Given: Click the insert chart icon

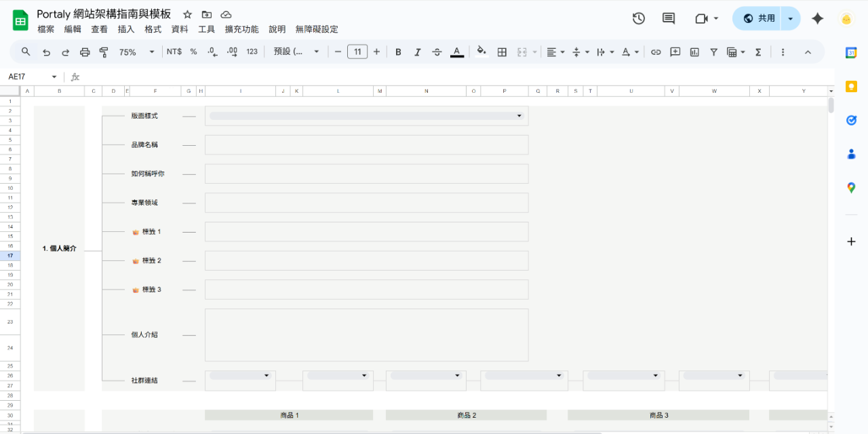Looking at the screenshot, I should pyautogui.click(x=694, y=52).
